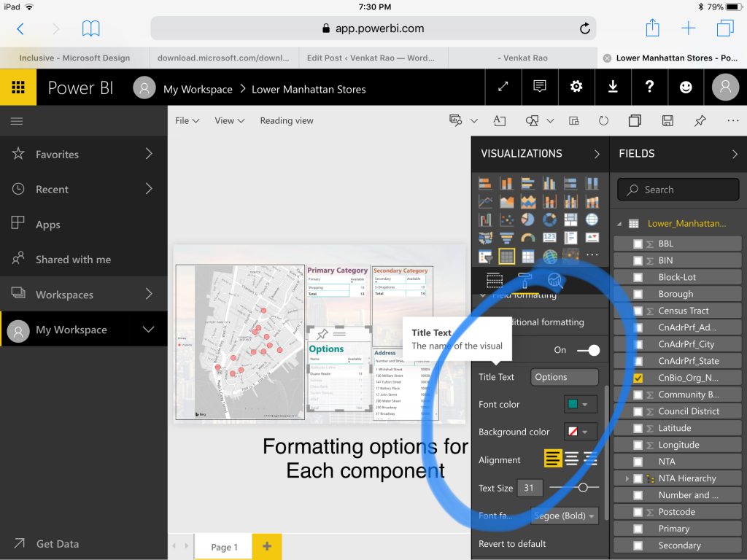
Task: Expand the NTA Hierarchy field
Action: (x=627, y=478)
